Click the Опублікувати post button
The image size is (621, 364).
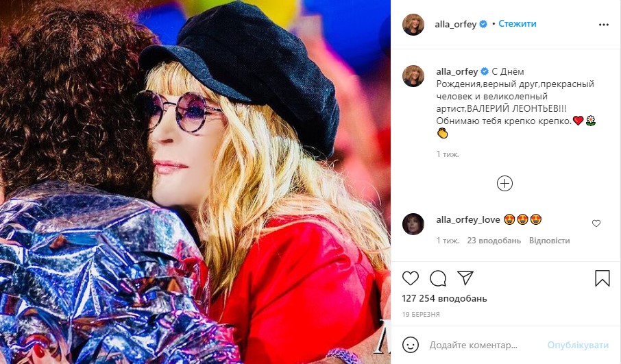click(x=578, y=345)
